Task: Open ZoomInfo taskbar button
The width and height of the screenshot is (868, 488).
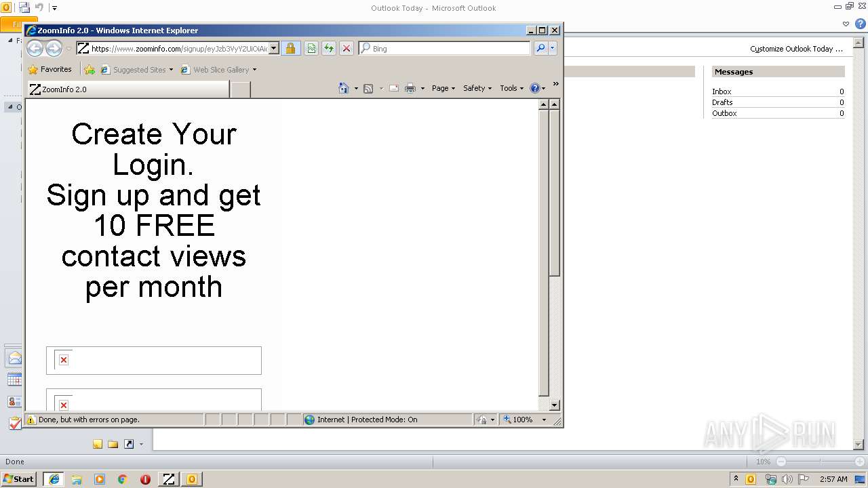Action: [x=168, y=479]
